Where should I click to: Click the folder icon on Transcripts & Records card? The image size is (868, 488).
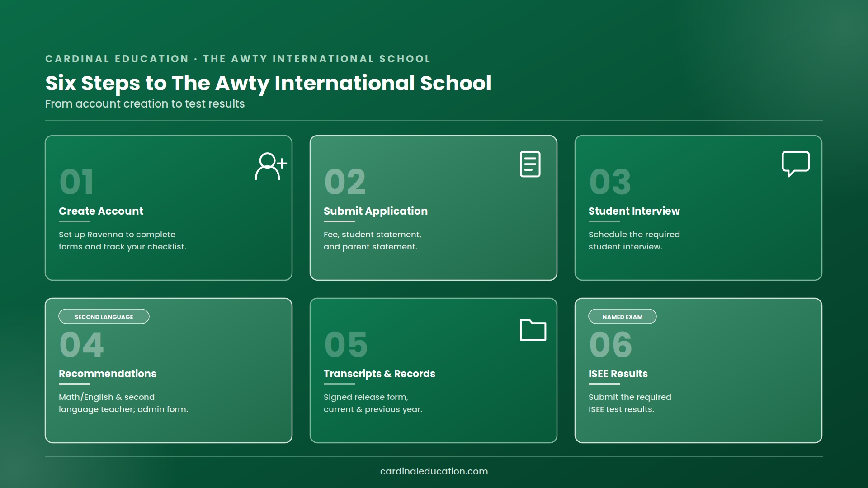pos(533,329)
